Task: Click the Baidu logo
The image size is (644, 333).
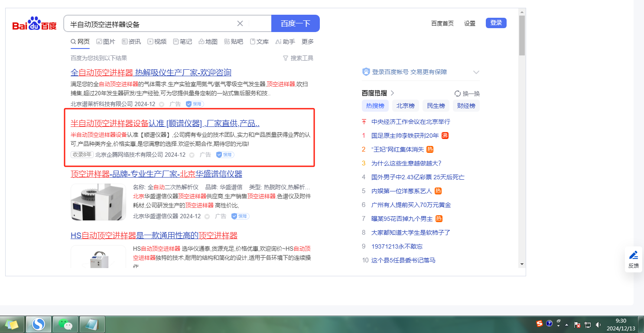Action: pyautogui.click(x=34, y=24)
